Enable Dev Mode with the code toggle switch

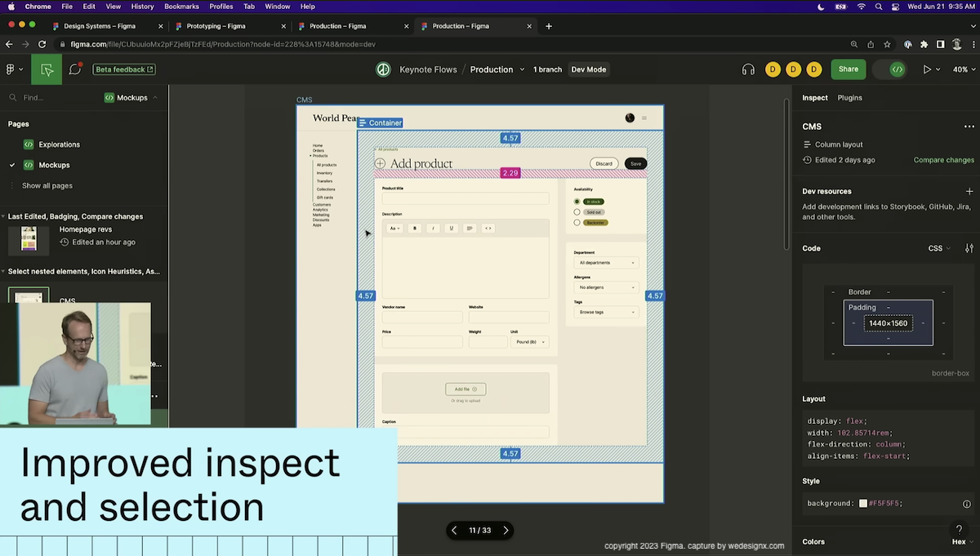[897, 69]
